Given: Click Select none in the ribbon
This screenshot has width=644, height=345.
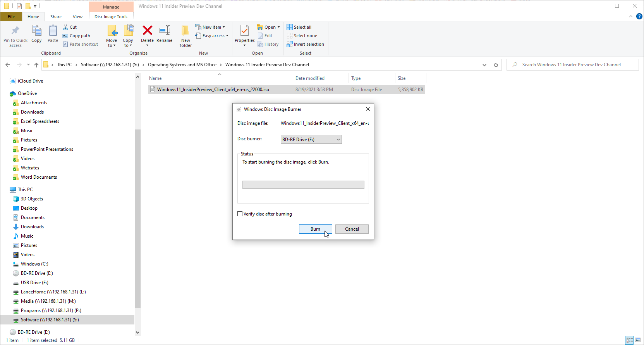Looking at the screenshot, I should pyautogui.click(x=302, y=36).
